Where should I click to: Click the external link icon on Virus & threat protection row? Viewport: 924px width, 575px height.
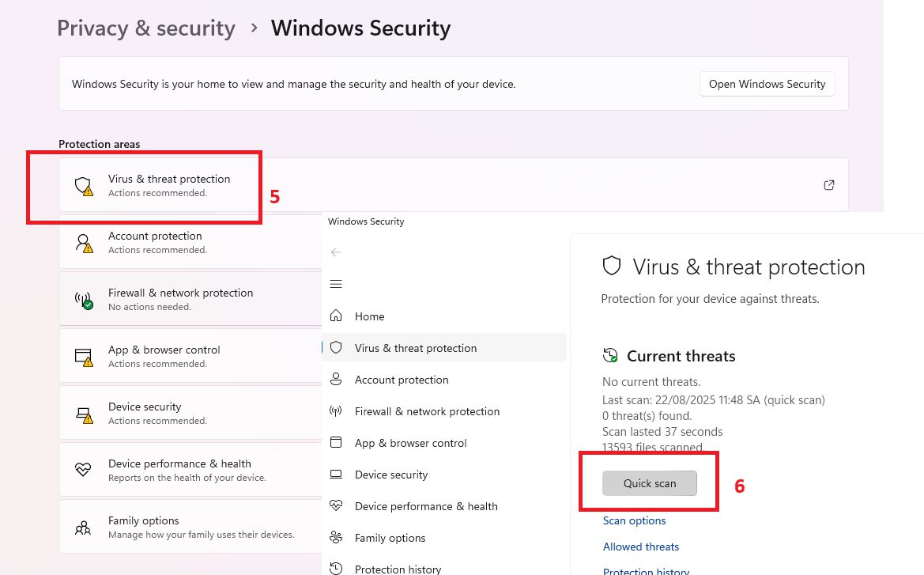coord(828,185)
